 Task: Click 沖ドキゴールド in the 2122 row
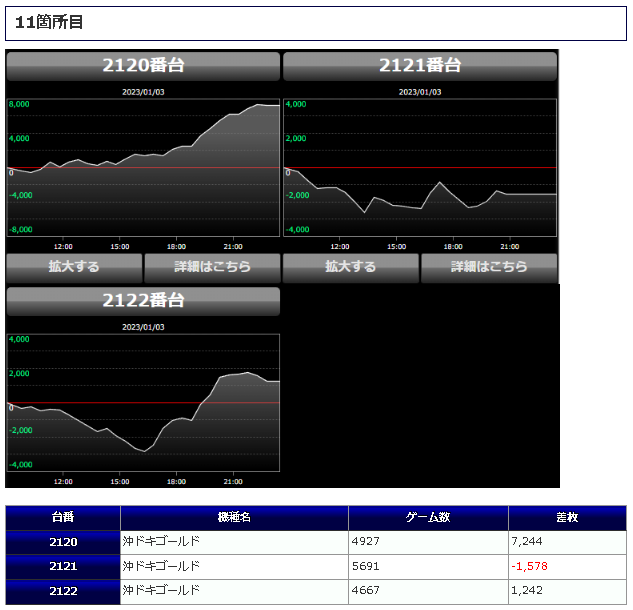pos(161,591)
